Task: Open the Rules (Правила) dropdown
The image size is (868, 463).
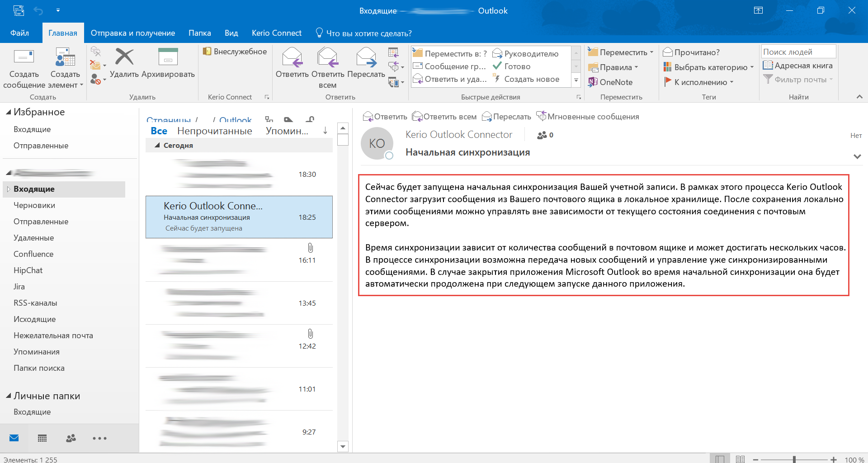Action: point(613,67)
